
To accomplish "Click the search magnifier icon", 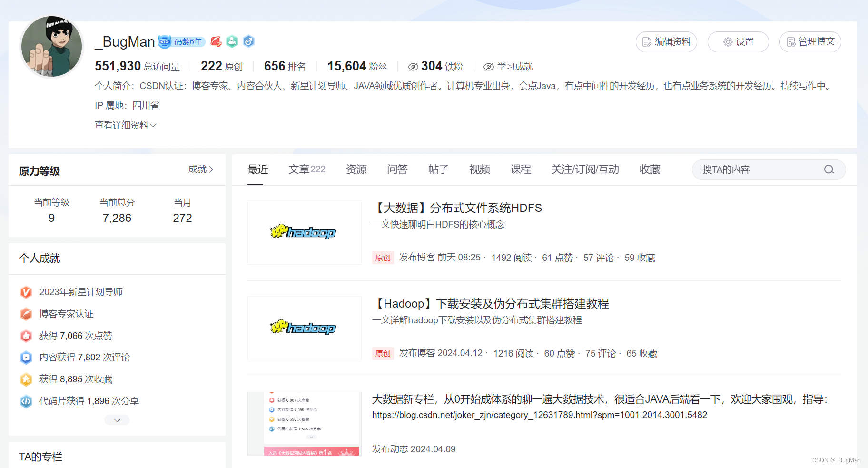I will pos(829,169).
